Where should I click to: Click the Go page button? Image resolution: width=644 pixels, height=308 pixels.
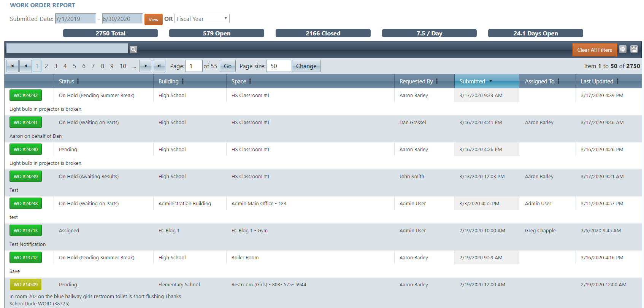tap(228, 66)
